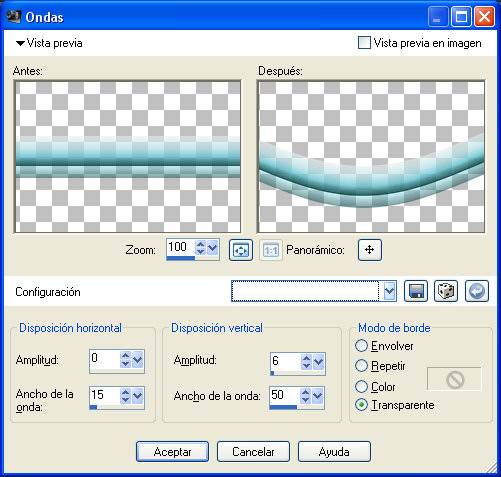Screen dimensions: 501x477
Task: Click the Cancelar button
Action: [253, 452]
